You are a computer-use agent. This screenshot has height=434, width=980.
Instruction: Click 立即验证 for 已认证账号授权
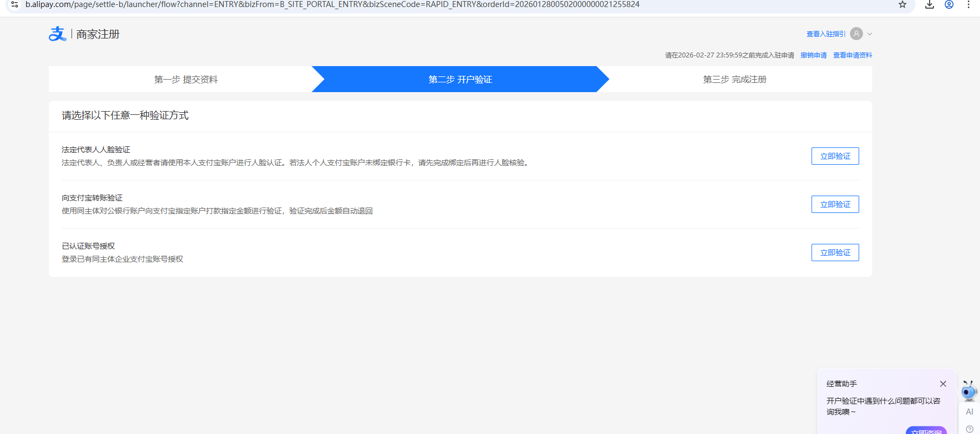click(x=835, y=252)
